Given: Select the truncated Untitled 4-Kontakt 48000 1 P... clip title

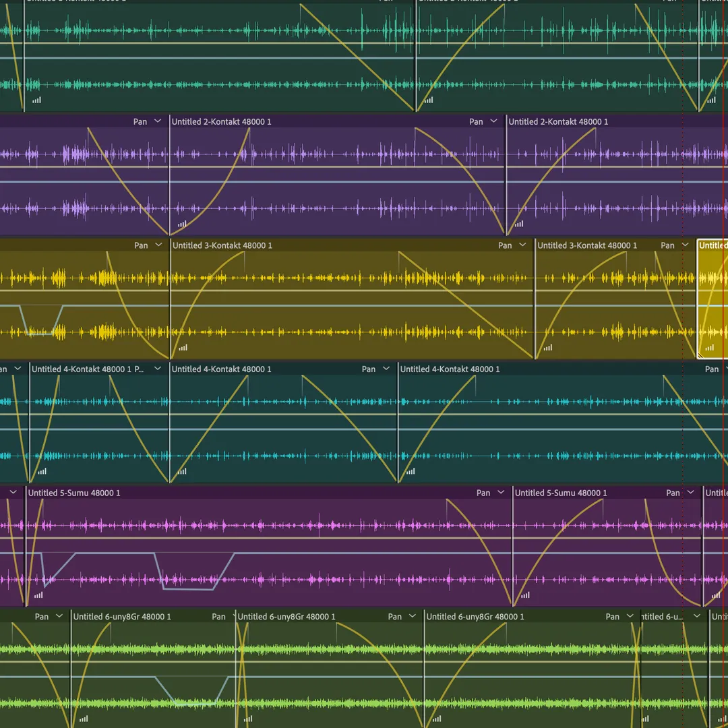Looking at the screenshot, I should pyautogui.click(x=88, y=369).
